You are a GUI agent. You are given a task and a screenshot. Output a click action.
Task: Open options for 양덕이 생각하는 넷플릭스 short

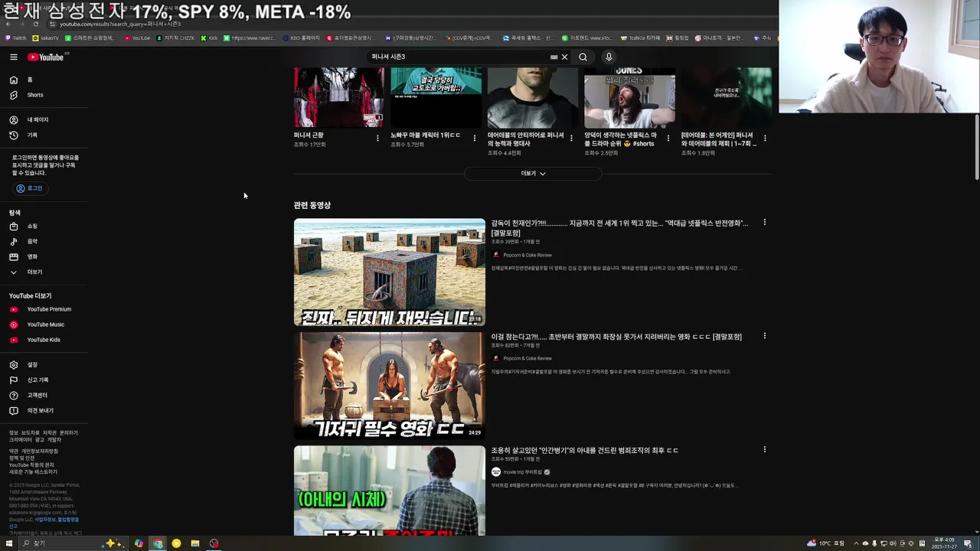coord(668,139)
